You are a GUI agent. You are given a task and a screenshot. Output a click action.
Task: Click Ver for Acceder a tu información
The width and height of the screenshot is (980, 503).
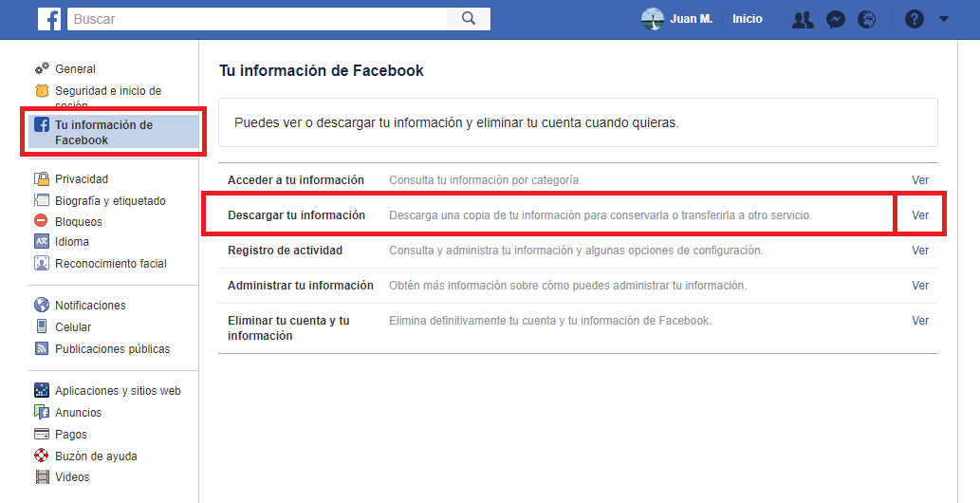click(x=920, y=179)
